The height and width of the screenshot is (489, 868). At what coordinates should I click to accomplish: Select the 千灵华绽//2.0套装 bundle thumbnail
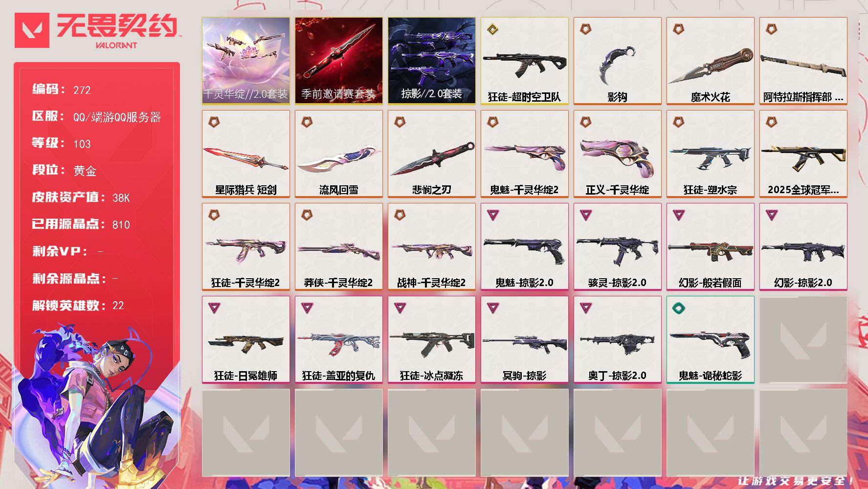point(245,61)
